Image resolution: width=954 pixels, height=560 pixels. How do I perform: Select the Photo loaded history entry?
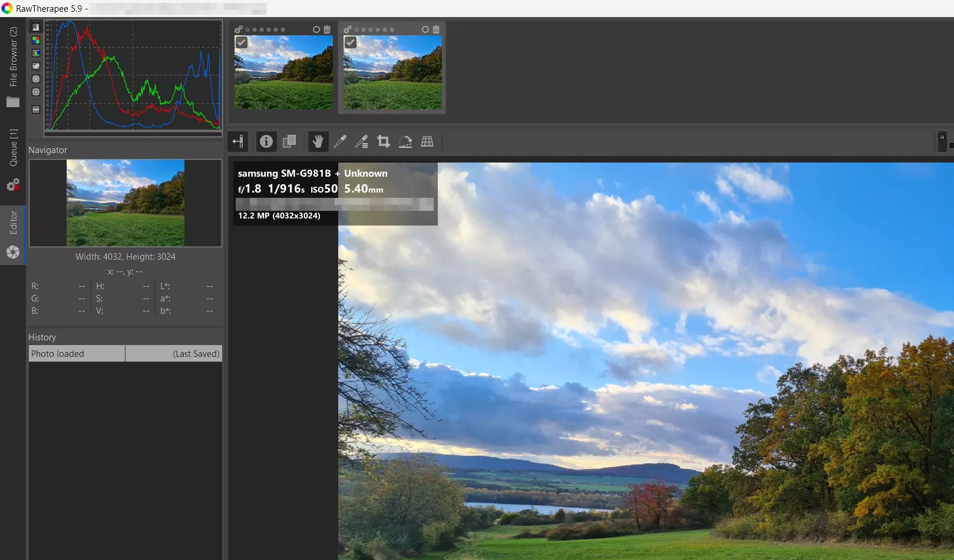[x=76, y=353]
